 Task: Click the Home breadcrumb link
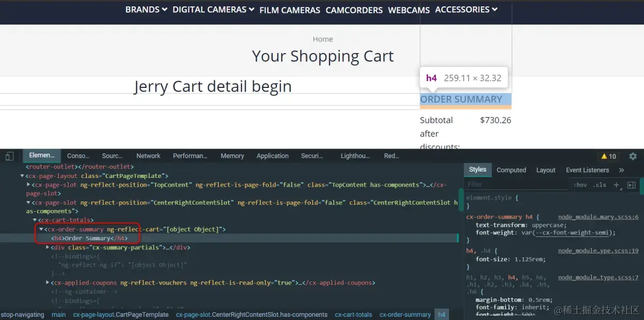pyautogui.click(x=323, y=39)
